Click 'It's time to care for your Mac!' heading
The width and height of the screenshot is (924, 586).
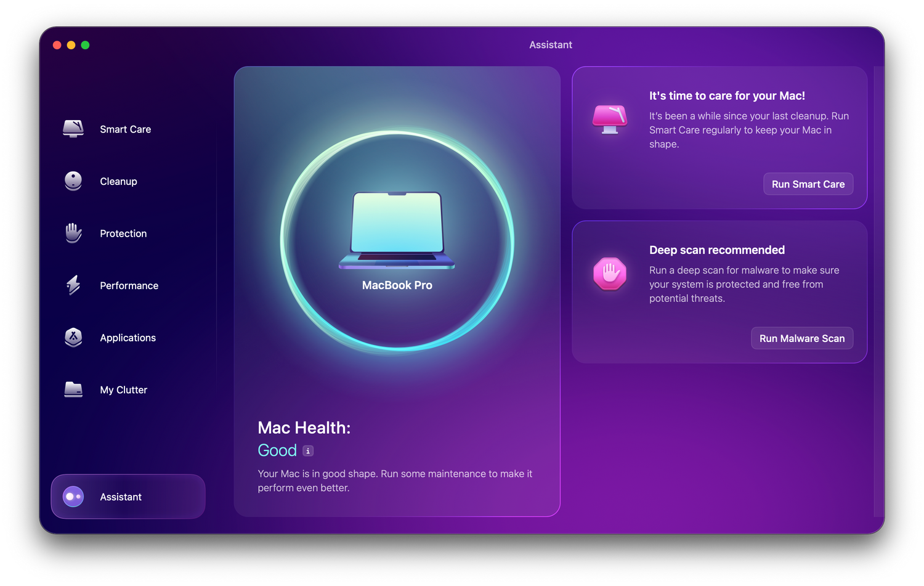click(x=727, y=96)
